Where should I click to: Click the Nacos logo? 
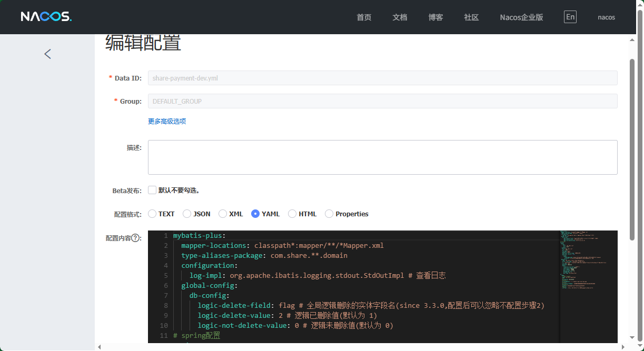(46, 17)
